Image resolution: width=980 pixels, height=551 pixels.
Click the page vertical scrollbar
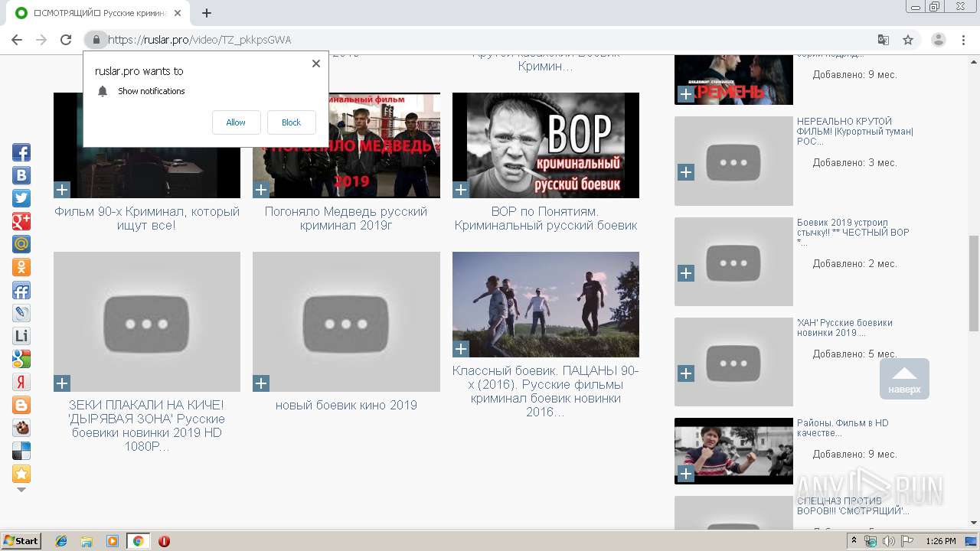[x=974, y=283]
